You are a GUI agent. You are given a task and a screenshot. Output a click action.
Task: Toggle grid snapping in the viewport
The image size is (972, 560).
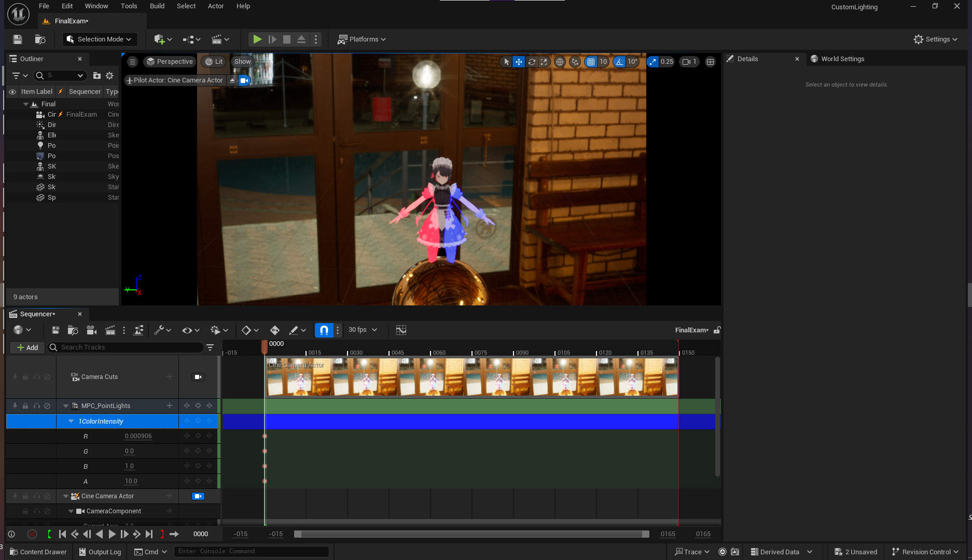tap(591, 62)
